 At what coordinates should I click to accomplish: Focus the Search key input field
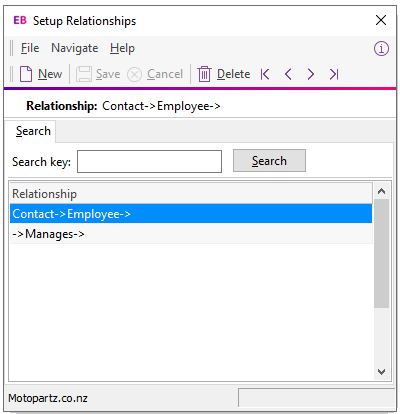point(149,161)
